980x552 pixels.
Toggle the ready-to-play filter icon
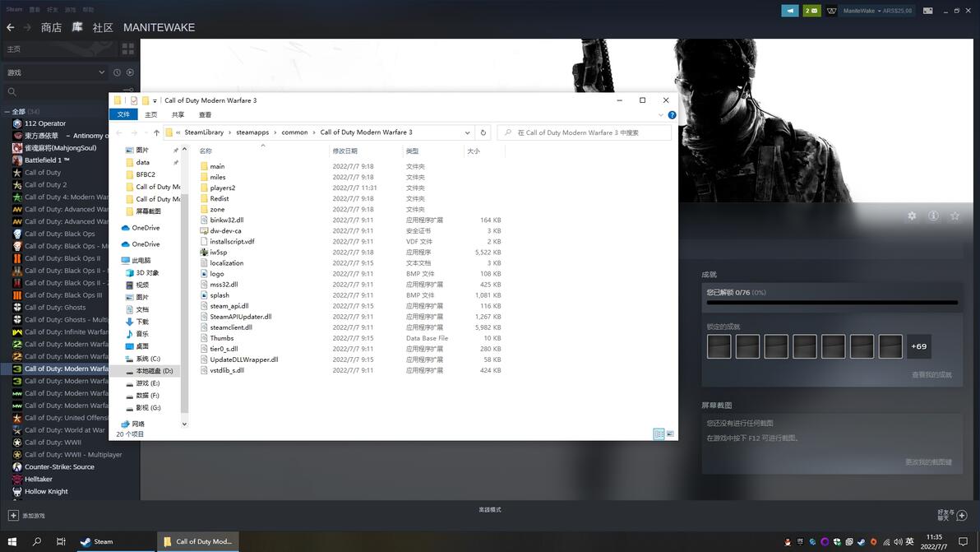click(x=130, y=72)
